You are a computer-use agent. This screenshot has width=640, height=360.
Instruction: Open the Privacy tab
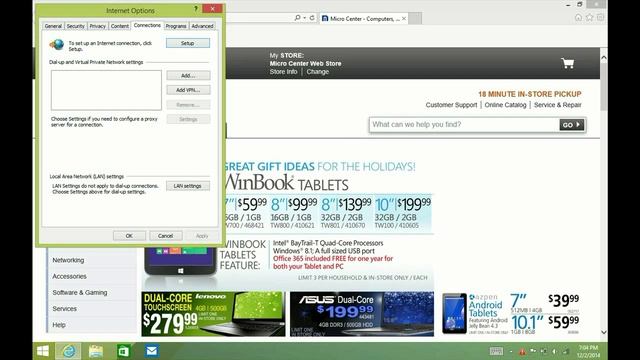pyautogui.click(x=98, y=26)
